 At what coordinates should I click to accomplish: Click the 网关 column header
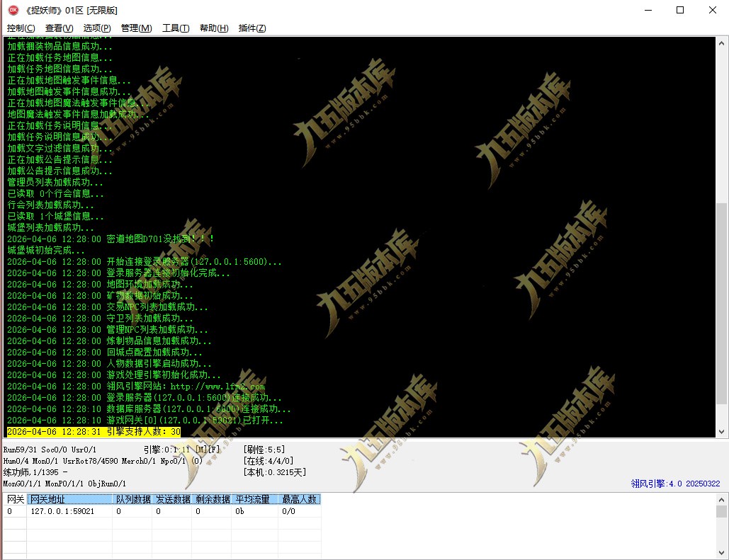coord(16,499)
